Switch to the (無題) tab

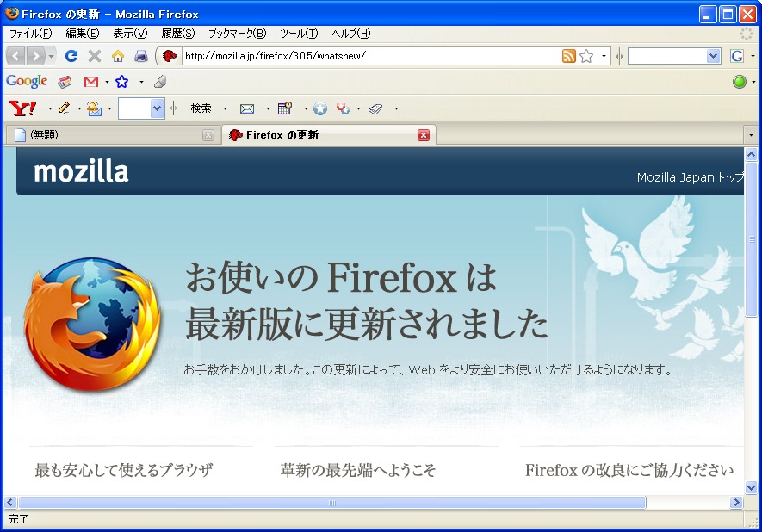[112, 135]
